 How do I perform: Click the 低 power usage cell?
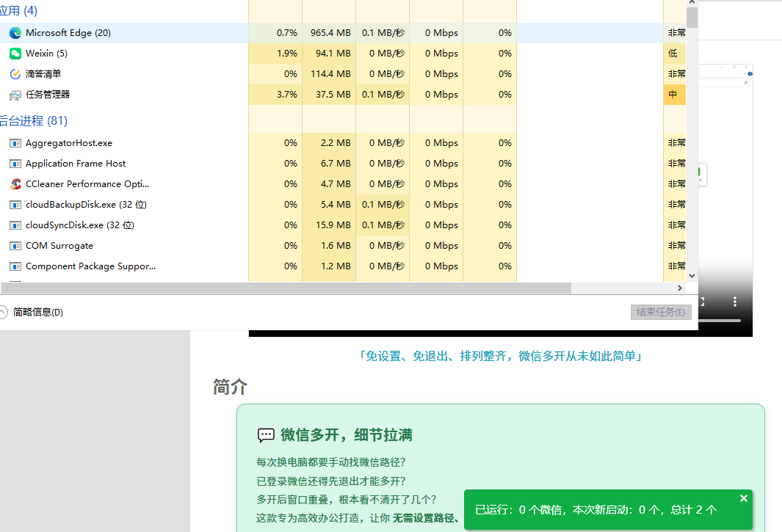(674, 54)
